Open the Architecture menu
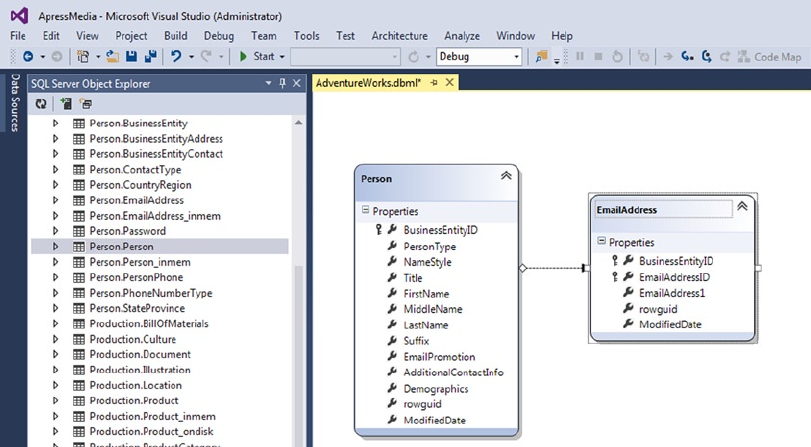This screenshot has height=447, width=811. click(x=399, y=36)
